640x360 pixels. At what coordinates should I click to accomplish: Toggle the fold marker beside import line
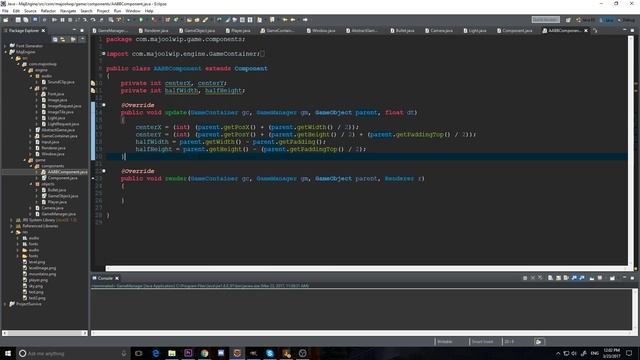pos(104,53)
